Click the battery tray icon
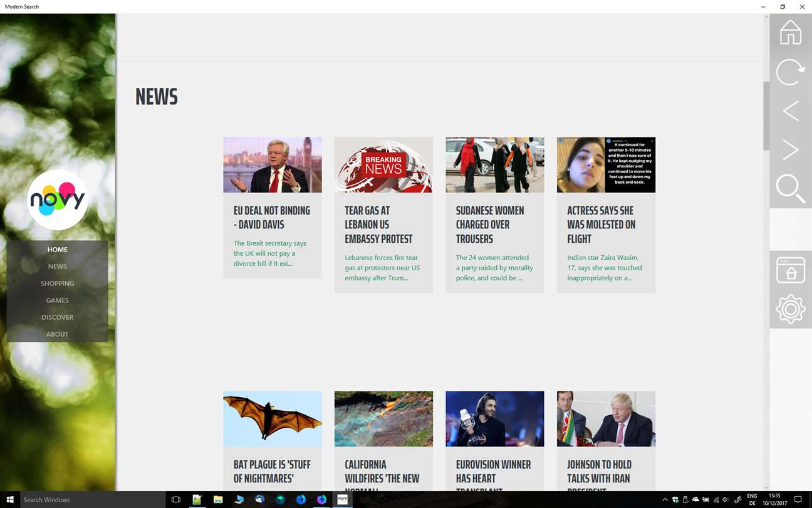The image size is (812, 508). 706,500
